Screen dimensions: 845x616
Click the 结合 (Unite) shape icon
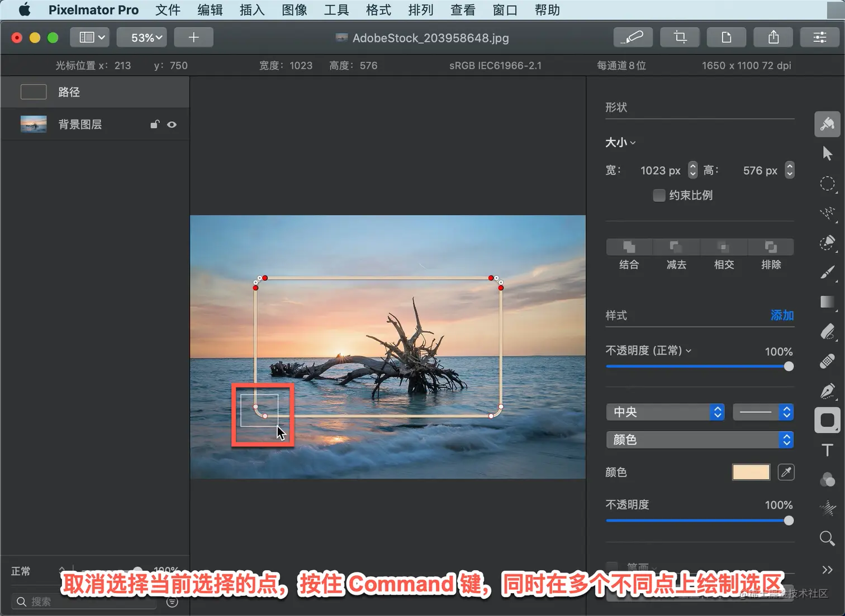click(x=629, y=247)
